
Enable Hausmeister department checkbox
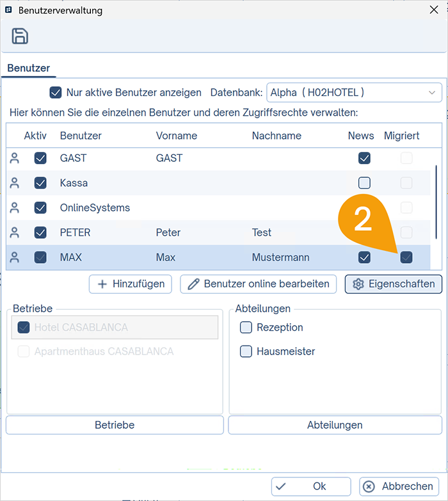[246, 351]
